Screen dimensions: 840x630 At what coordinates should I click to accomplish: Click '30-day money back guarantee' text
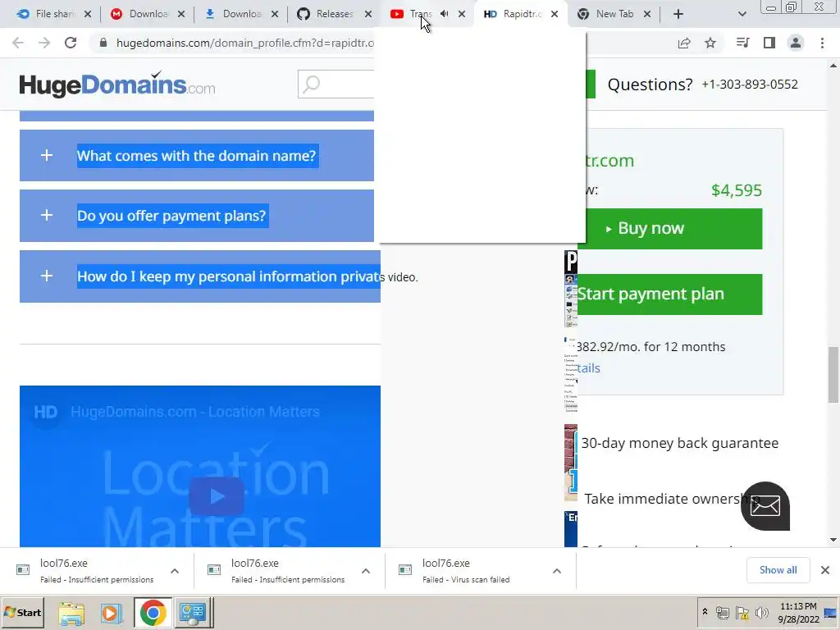[680, 443]
